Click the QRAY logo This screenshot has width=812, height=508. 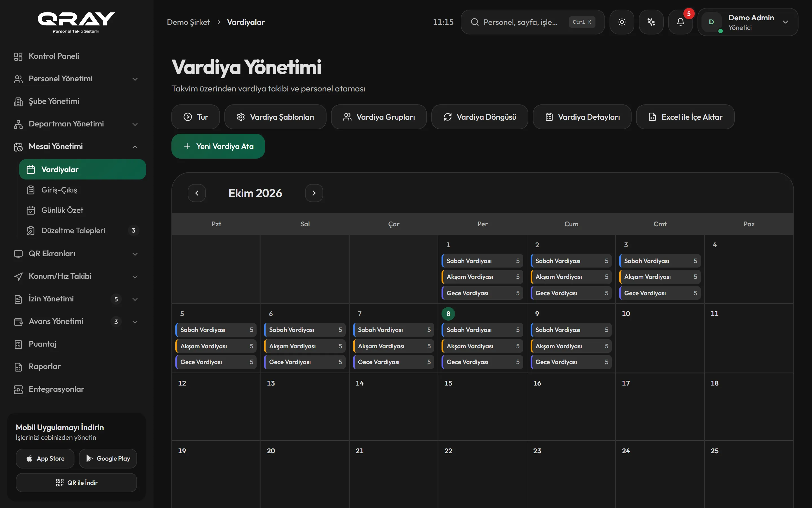click(x=76, y=23)
